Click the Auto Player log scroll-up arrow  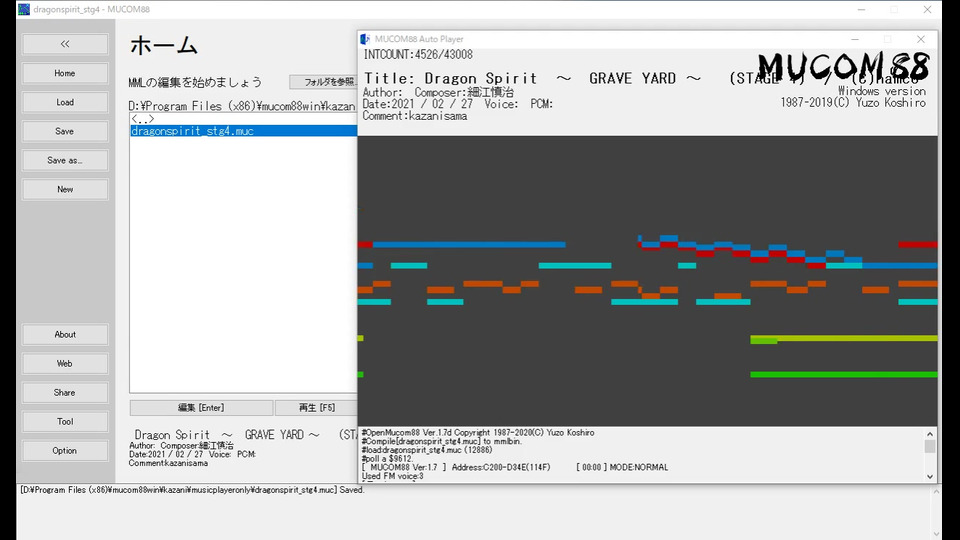click(930, 434)
